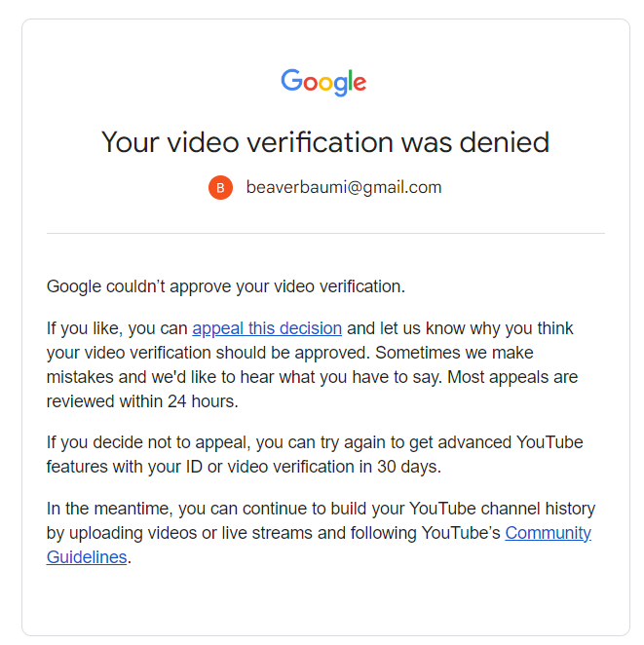Click the word Guidelines on the last line
The image size is (644, 645).
coord(87,557)
